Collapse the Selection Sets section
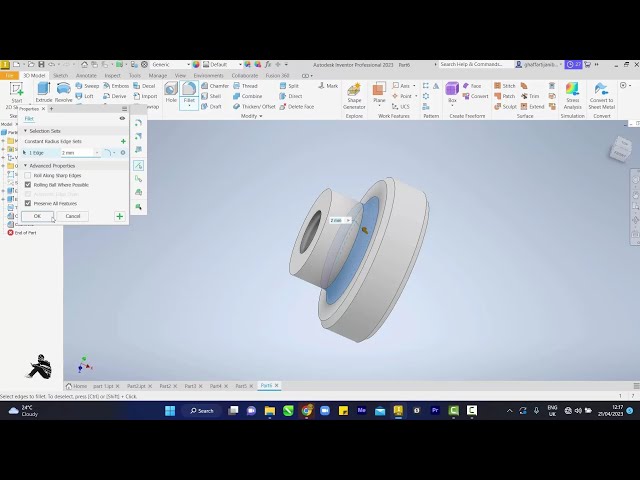This screenshot has height=480, width=640. (x=25, y=131)
